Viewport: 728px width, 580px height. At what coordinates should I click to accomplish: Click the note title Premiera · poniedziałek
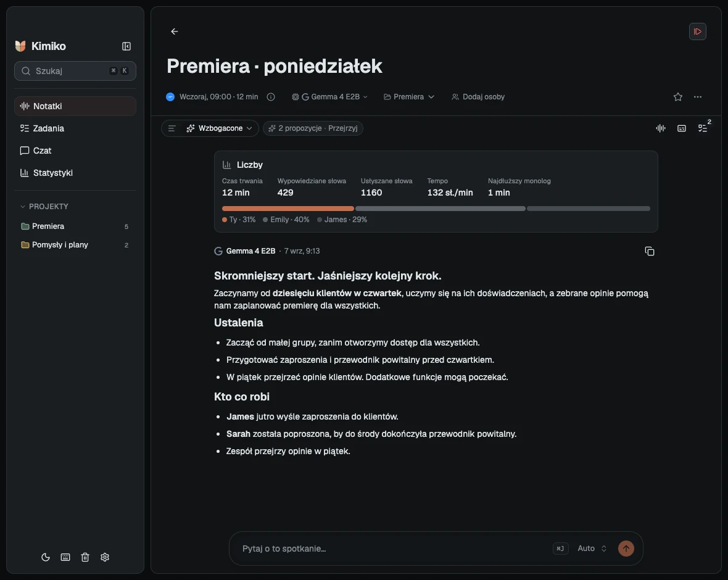275,66
